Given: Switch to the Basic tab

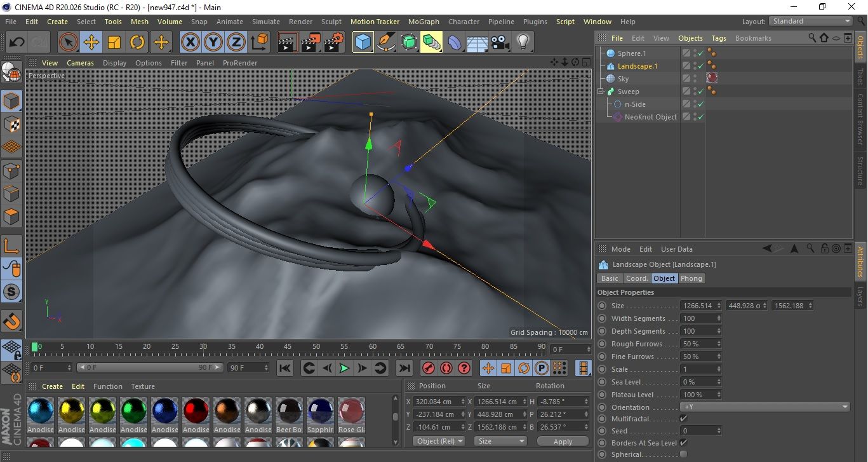Looking at the screenshot, I should [610, 278].
